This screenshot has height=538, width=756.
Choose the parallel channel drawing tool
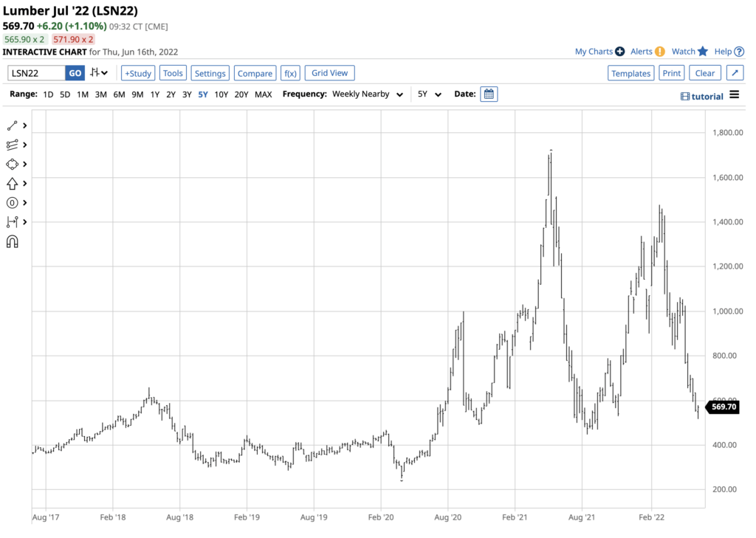point(12,145)
